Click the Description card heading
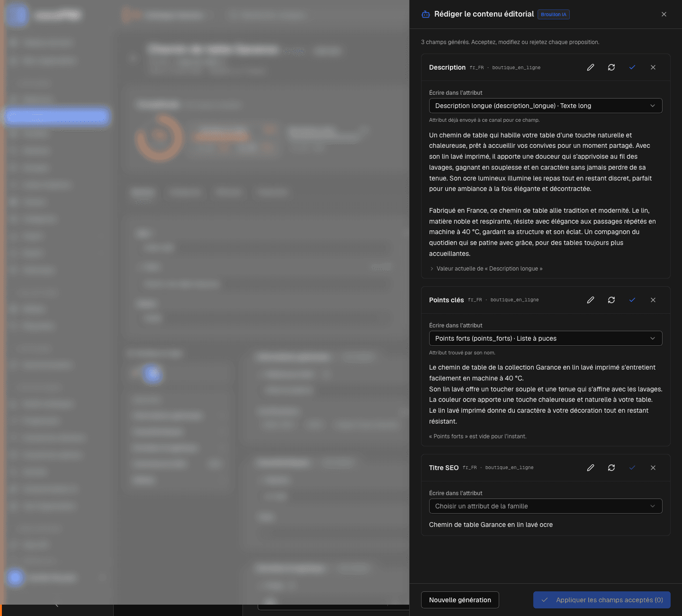Screen dimensions: 682x616 [x=447, y=67]
